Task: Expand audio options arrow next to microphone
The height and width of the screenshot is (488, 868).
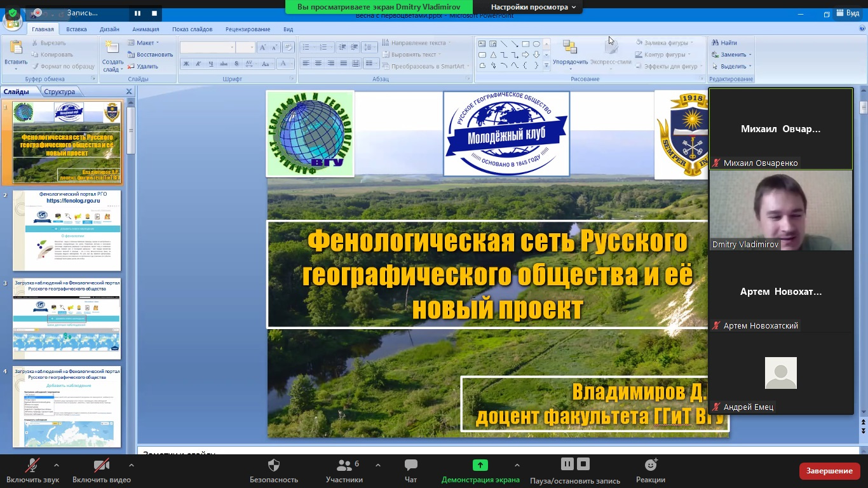Action: pos(57,465)
